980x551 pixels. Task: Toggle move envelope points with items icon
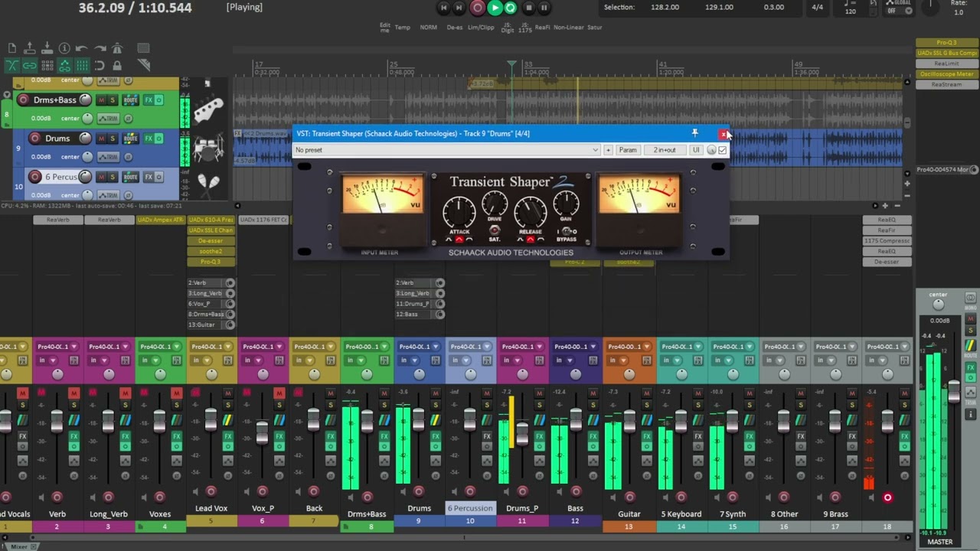tap(64, 66)
